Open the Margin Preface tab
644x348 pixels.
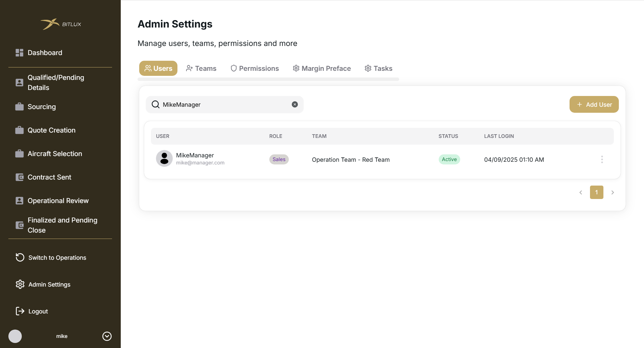(322, 68)
